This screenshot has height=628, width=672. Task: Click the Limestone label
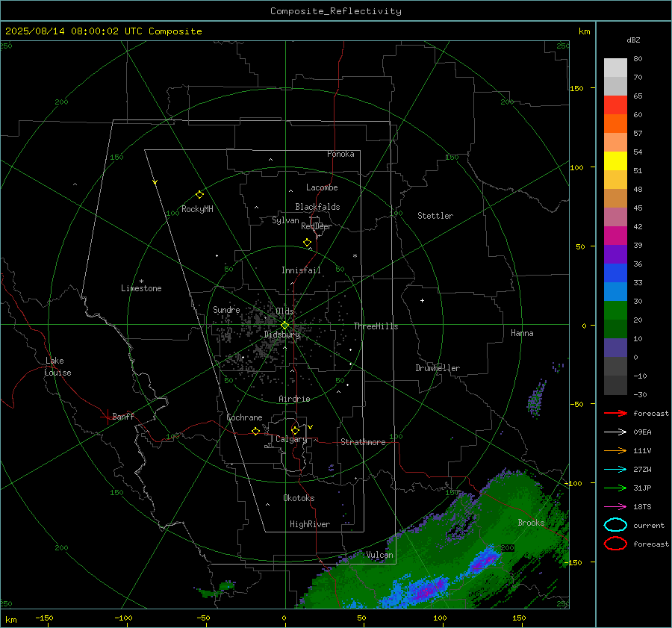click(x=141, y=288)
